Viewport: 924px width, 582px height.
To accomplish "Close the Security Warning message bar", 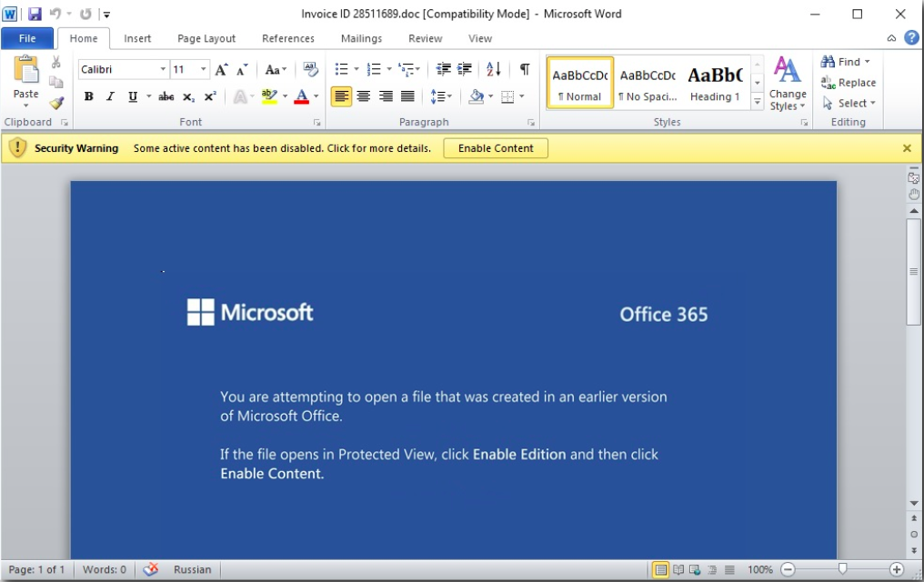I will click(x=907, y=148).
